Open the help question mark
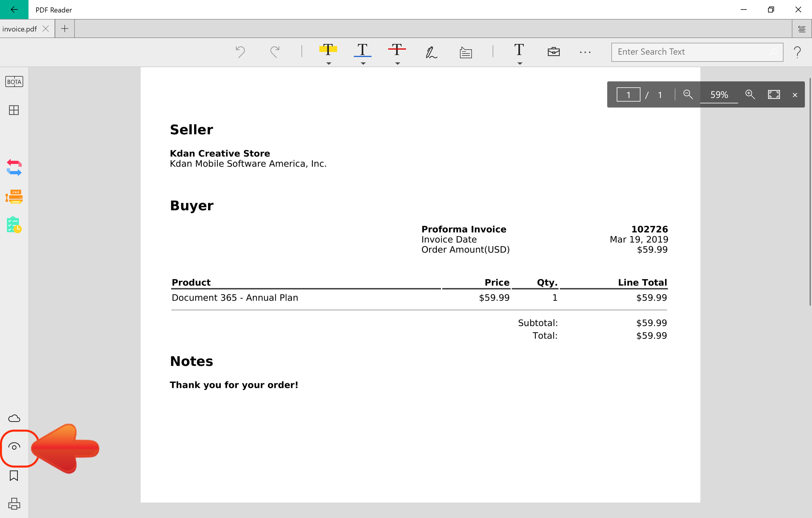The image size is (812, 518). (x=797, y=52)
